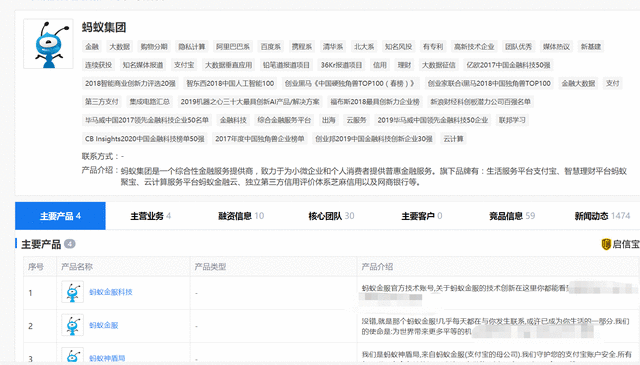The height and width of the screenshot is (365, 640).
Task: Click the 理财 tag
Action: coord(404,65)
